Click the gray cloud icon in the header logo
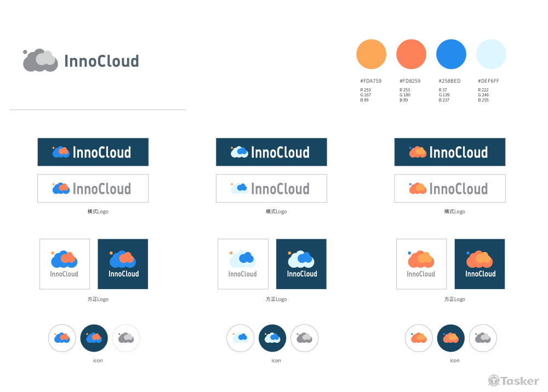Image resolution: width=548 pixels, height=392 pixels. (41, 60)
